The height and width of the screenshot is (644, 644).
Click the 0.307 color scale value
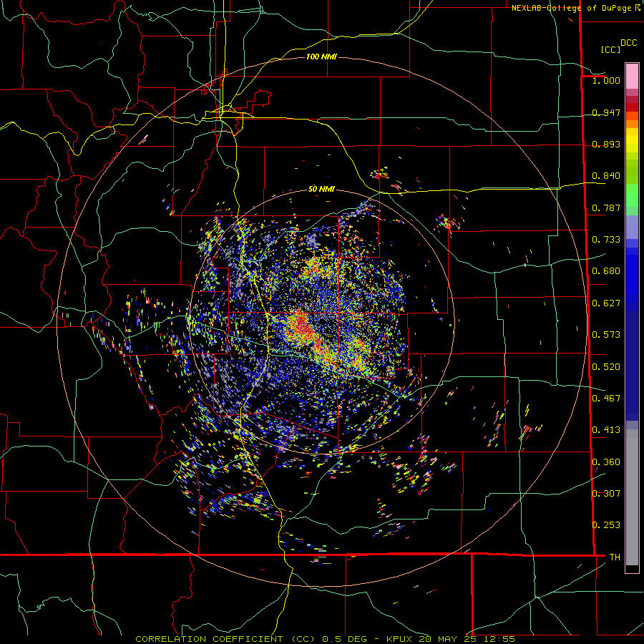tap(606, 493)
